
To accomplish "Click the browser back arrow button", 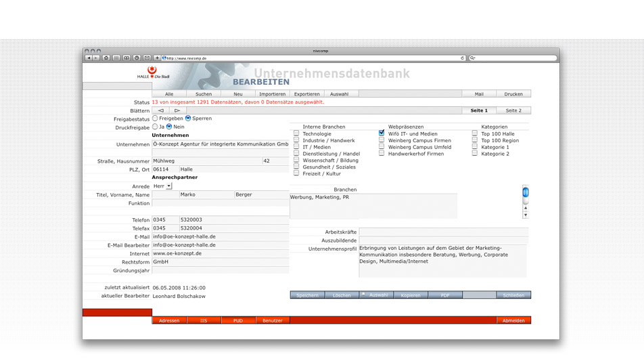I will pos(89,58).
